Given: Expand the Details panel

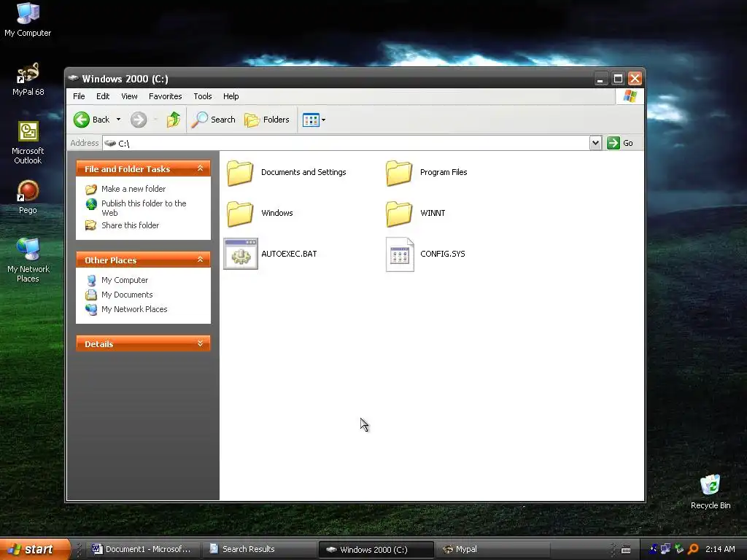Looking at the screenshot, I should [x=200, y=343].
